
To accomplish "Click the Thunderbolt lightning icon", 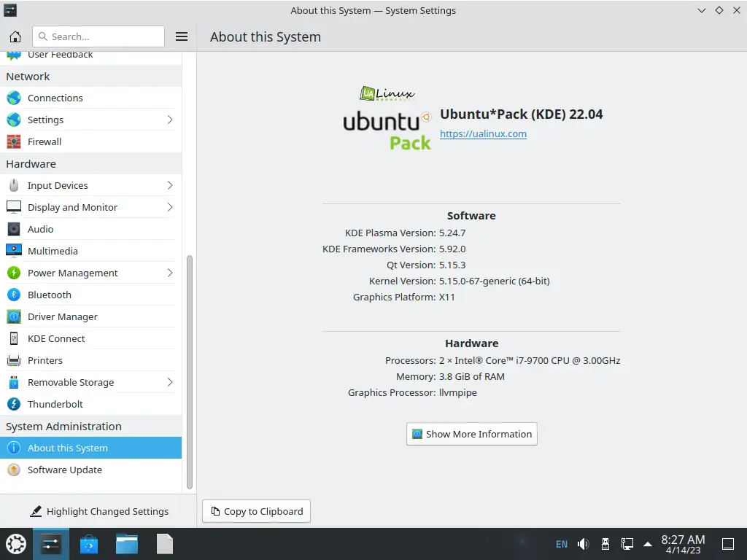I will click(14, 404).
